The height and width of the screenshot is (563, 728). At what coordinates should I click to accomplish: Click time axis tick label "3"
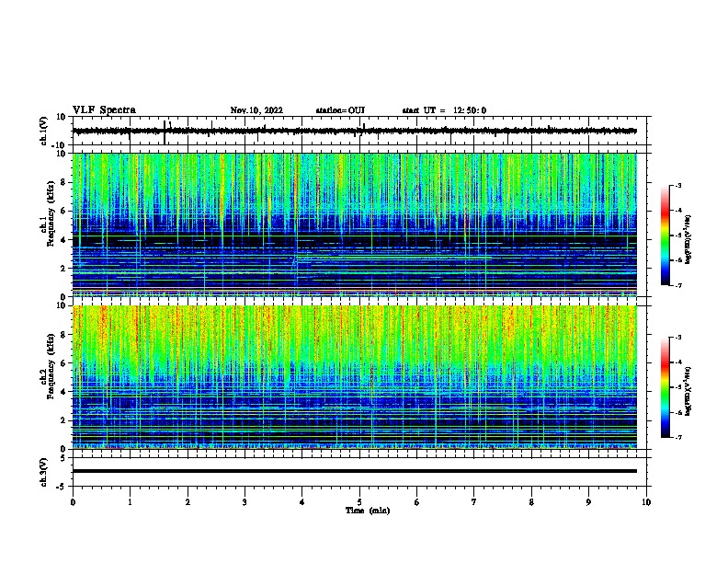click(245, 502)
